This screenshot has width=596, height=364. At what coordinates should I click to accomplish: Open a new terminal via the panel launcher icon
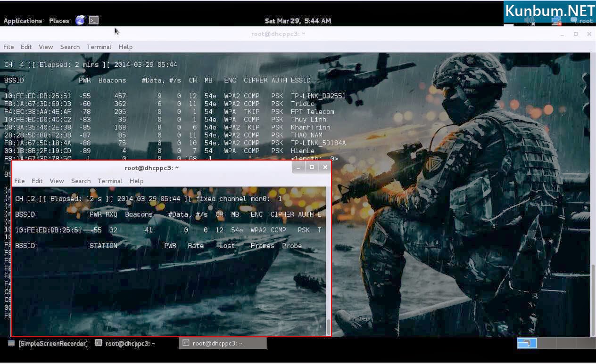tap(93, 20)
